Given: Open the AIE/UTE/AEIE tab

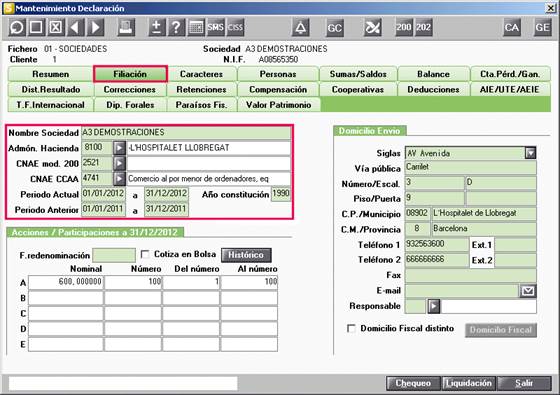Looking at the screenshot, I should (x=510, y=89).
